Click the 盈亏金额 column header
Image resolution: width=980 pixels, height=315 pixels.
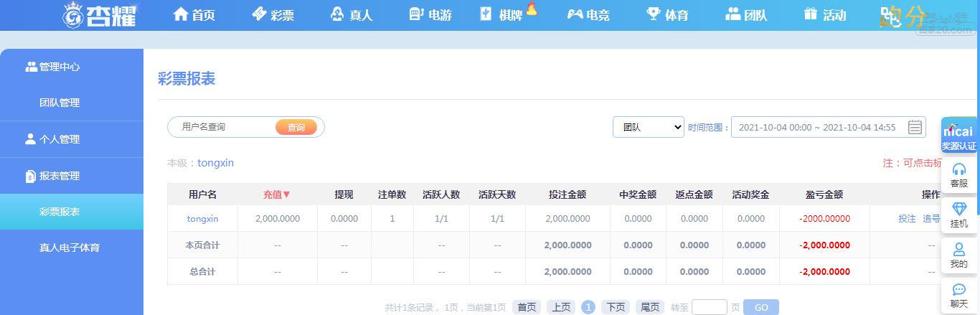(824, 194)
